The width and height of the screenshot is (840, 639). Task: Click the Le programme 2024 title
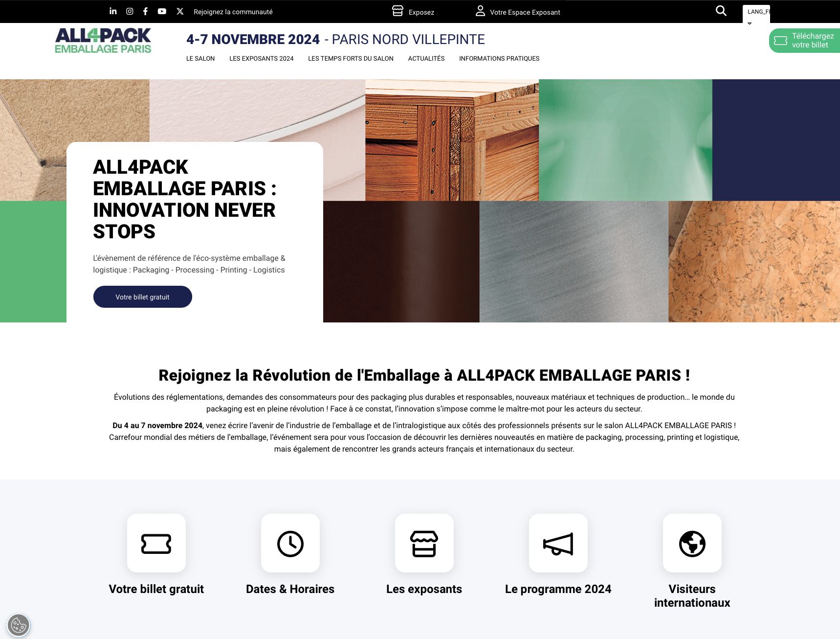click(558, 589)
